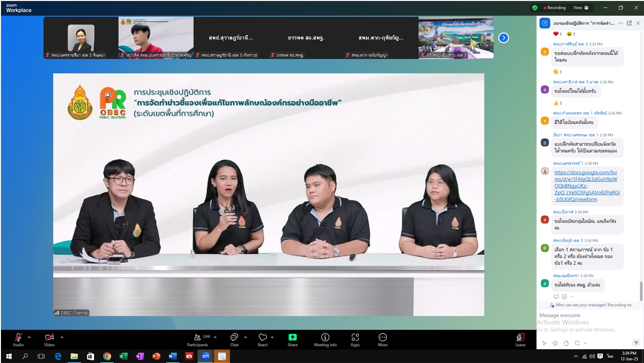Select the first participant thumbnail with woman
The height and width of the screenshot is (363, 644).
pyautogui.click(x=81, y=38)
